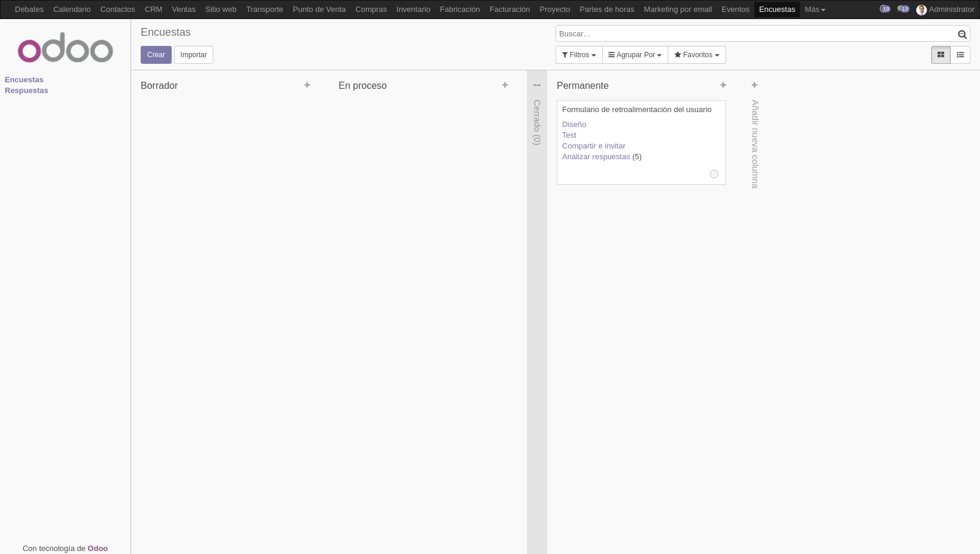
Task: Click the Crear button
Action: 156,55
